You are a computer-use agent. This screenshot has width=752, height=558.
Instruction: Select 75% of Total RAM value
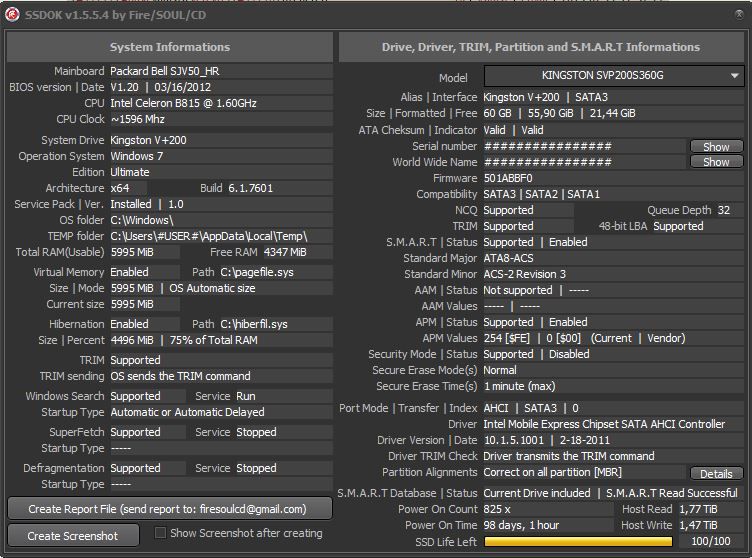tap(213, 340)
